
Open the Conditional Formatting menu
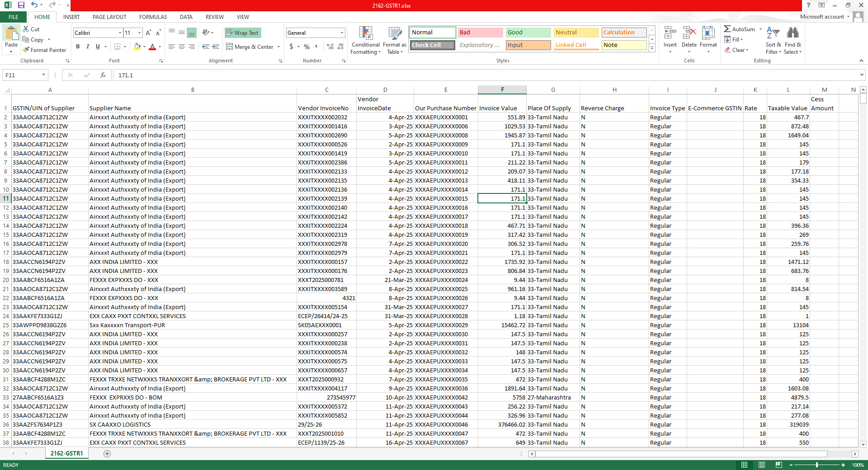[x=365, y=41]
